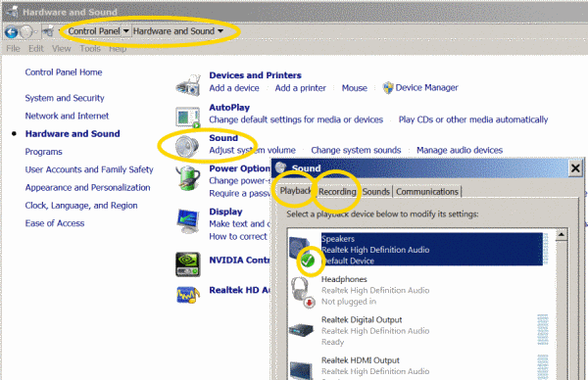This screenshot has width=588, height=380.
Task: Open Devices and Printers heading link
Action: click(x=255, y=75)
